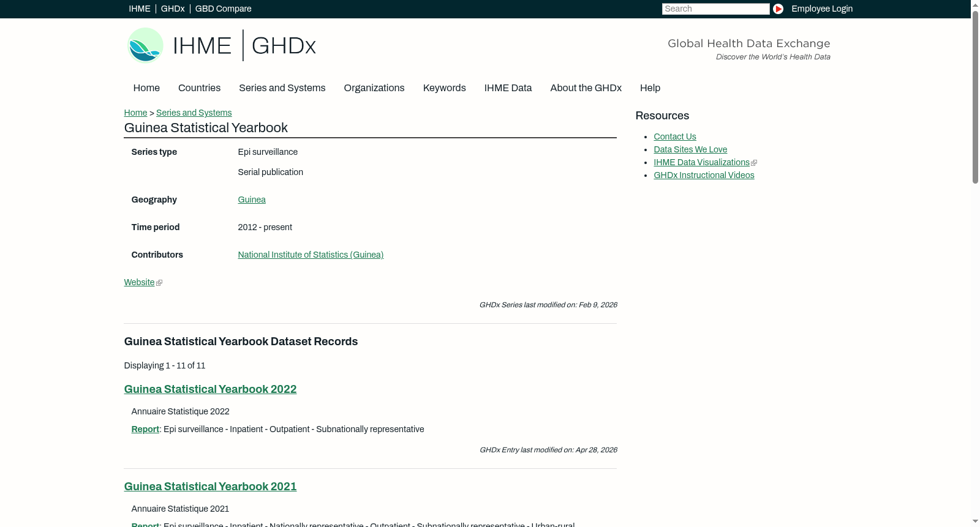Click the red search submit arrow icon
The height and width of the screenshot is (527, 980).
point(778,9)
